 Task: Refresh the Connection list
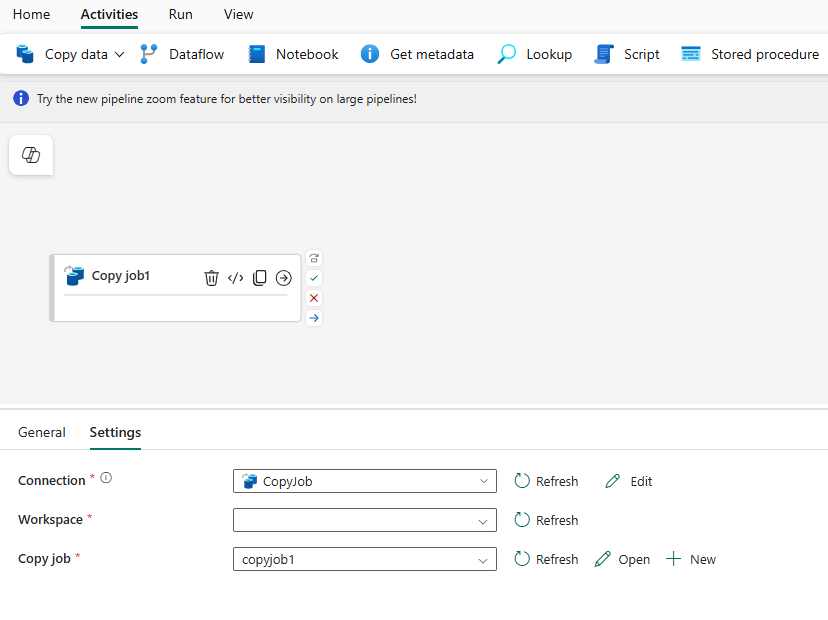click(546, 481)
